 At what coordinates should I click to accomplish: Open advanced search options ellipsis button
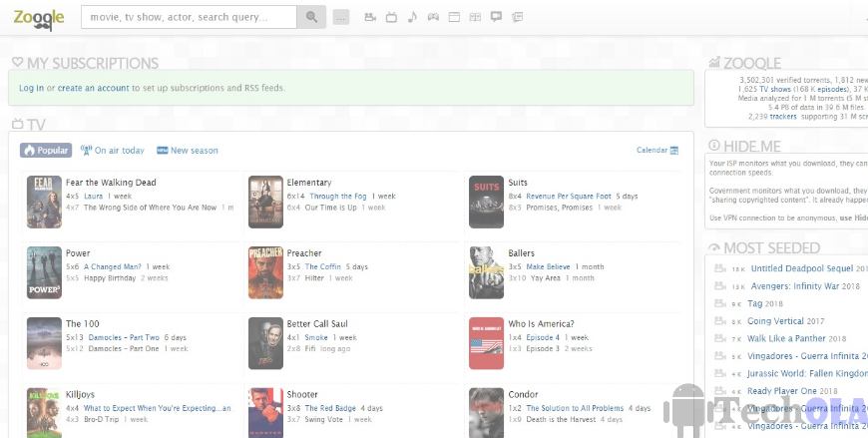tap(341, 17)
